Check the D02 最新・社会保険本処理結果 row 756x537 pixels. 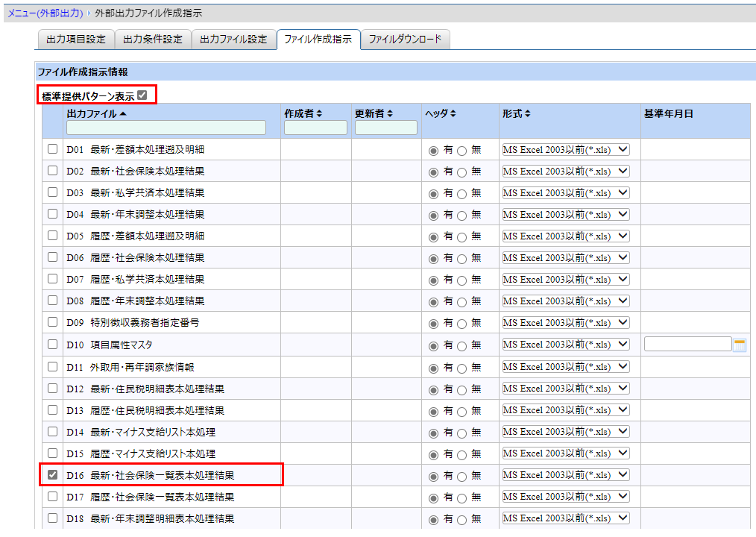52,171
